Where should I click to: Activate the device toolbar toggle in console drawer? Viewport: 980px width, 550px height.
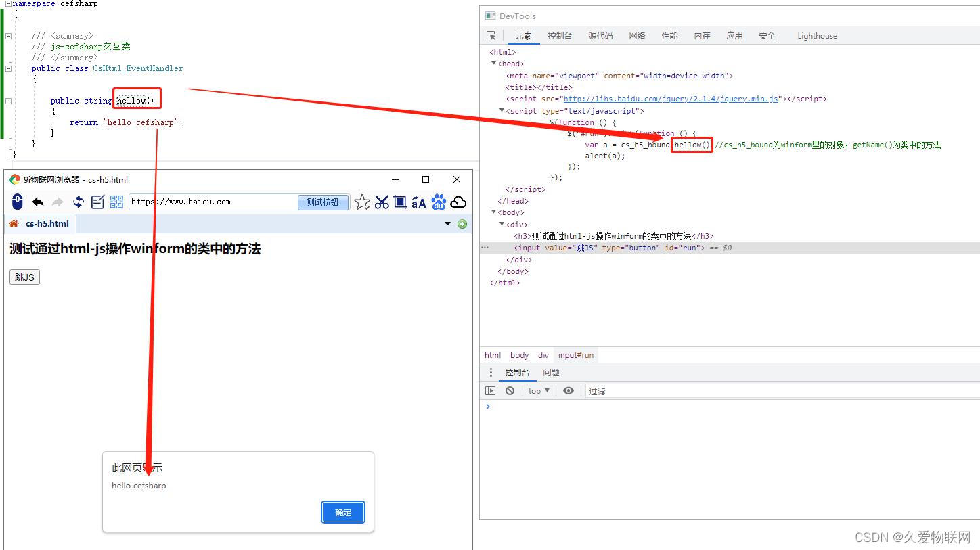tap(490, 390)
